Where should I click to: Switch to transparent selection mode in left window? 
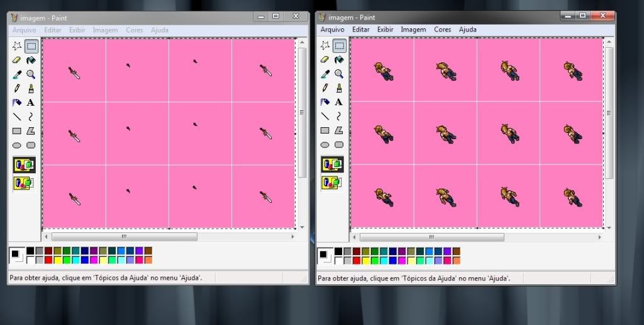click(24, 183)
